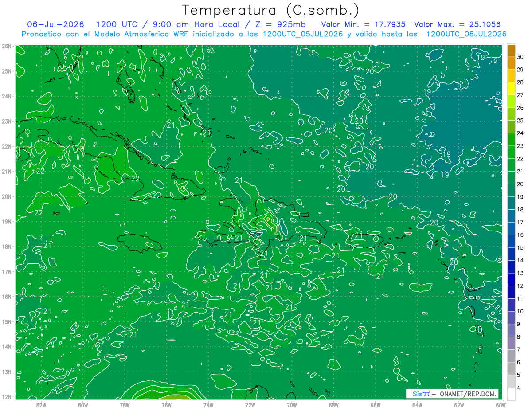The height and width of the screenshot is (411, 532).
Task: Click the longitude axis label "60W"
Action: click(501, 405)
